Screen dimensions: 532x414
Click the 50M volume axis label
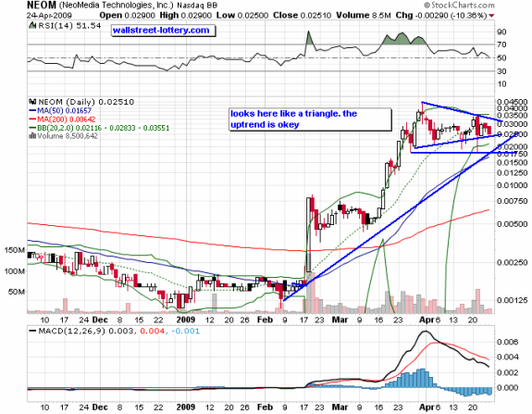(x=17, y=292)
